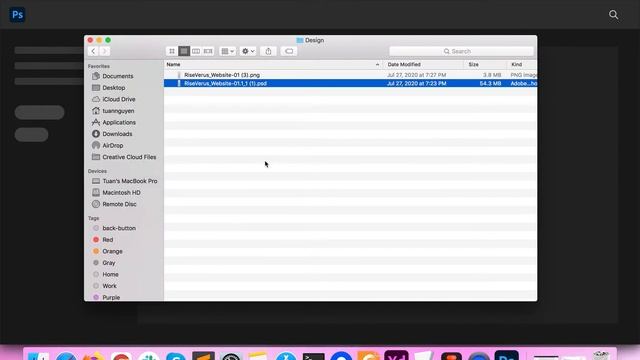The width and height of the screenshot is (640, 360).
Task: Open Applications in the sidebar
Action: (119, 122)
